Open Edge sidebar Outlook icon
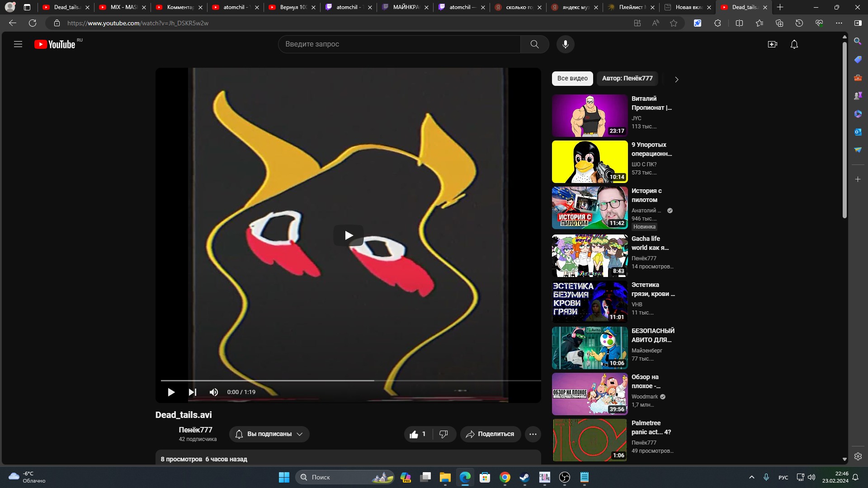868x488 pixels. (x=858, y=131)
